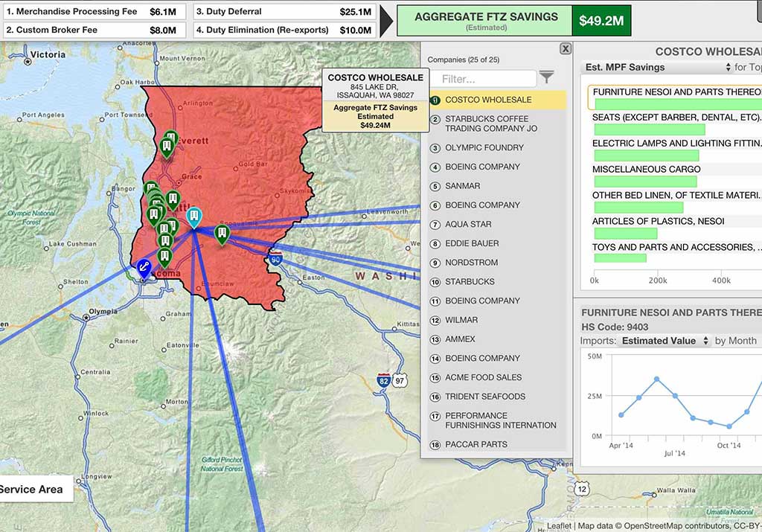762x532 pixels.
Task: Select the blue anchor port marker
Action: [x=144, y=269]
